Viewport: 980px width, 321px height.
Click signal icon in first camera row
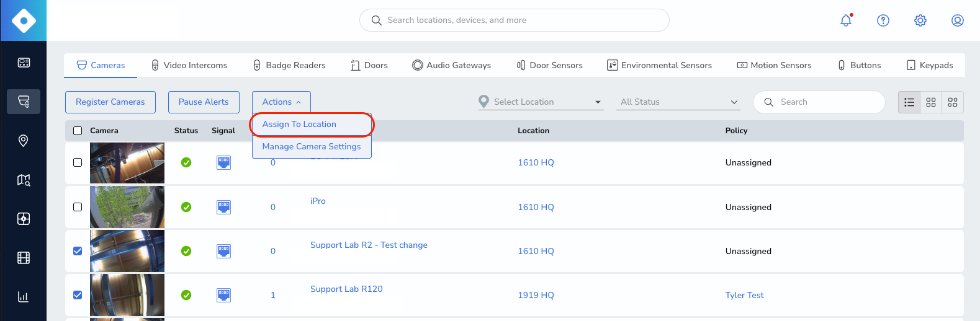pos(223,162)
